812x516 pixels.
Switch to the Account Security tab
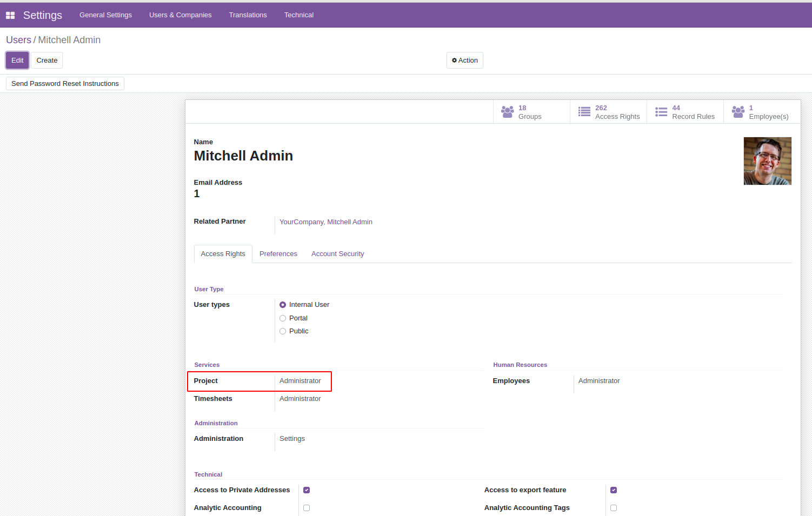coord(338,254)
